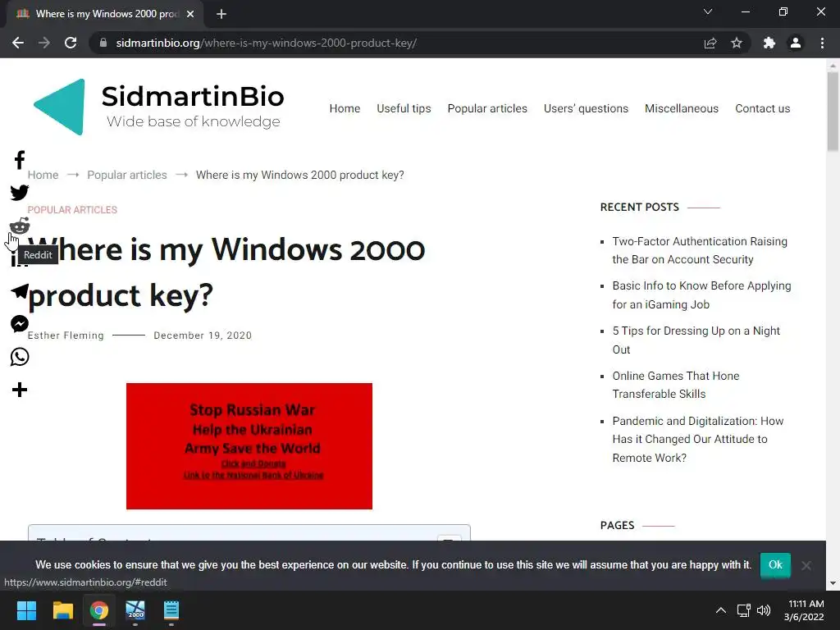Open the volume control tray icon
The image size is (840, 630).
[764, 610]
